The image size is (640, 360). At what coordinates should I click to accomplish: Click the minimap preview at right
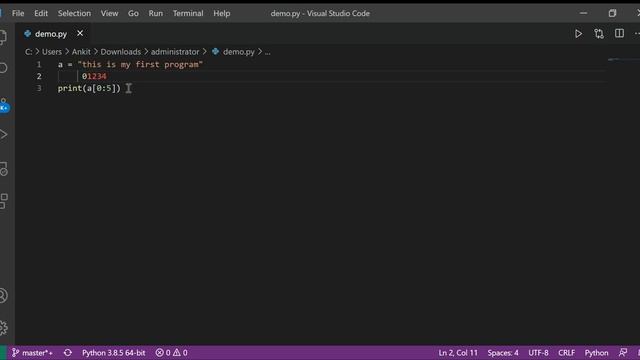[x=623, y=60]
